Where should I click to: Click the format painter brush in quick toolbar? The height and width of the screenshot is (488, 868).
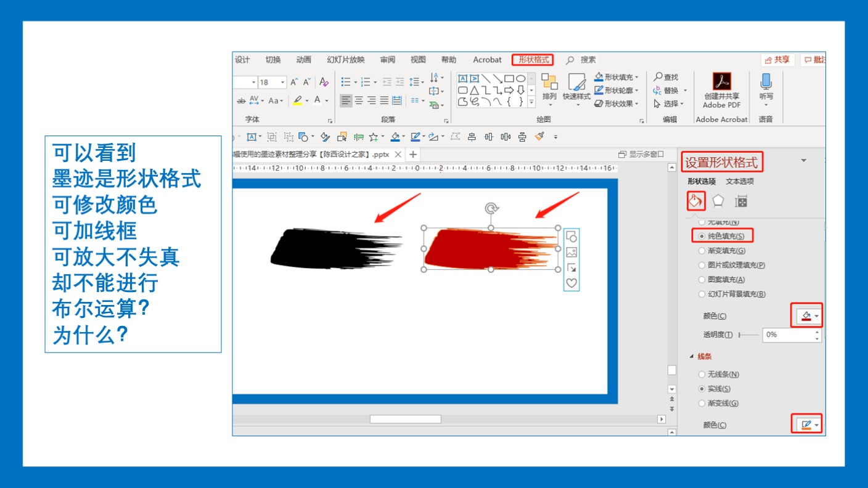point(539,137)
